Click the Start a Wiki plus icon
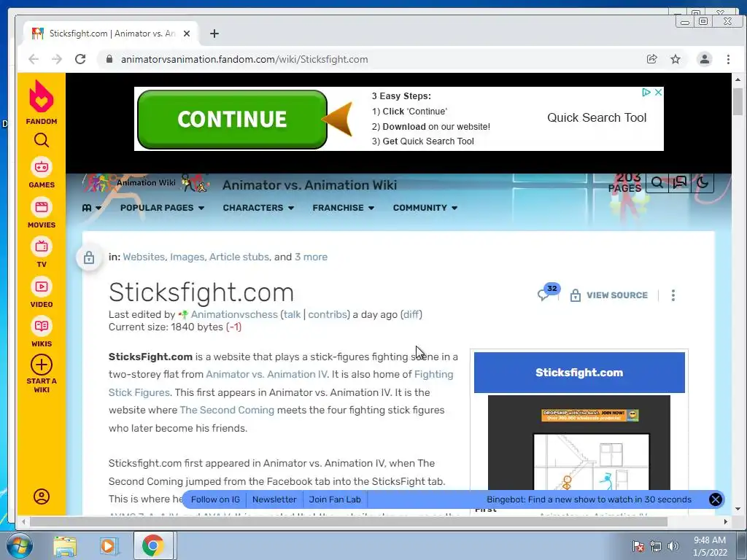The image size is (747, 560). coord(42,365)
